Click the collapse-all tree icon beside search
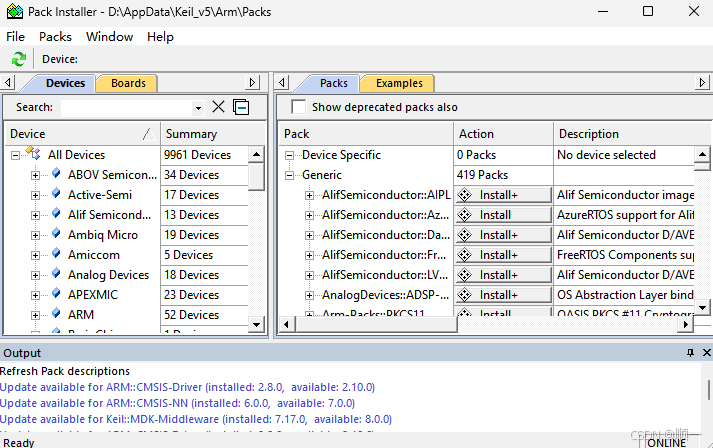The image size is (713, 448). pos(241,107)
